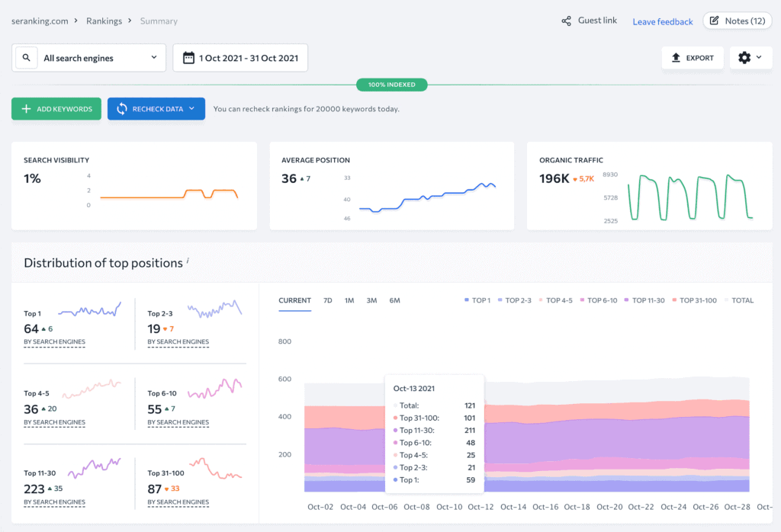Click the calendar icon in date picker
781x532 pixels.
[x=188, y=58]
